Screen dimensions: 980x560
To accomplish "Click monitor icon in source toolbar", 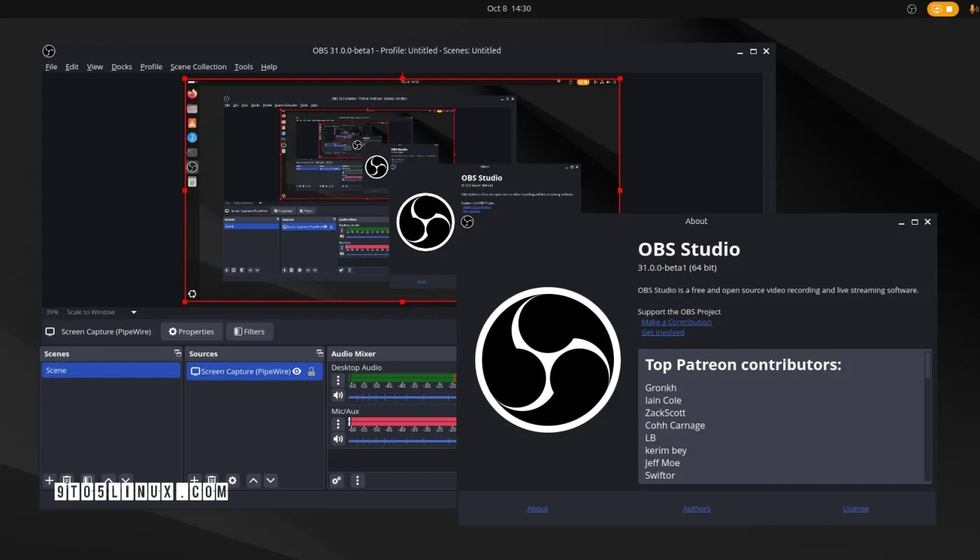I will tap(50, 332).
